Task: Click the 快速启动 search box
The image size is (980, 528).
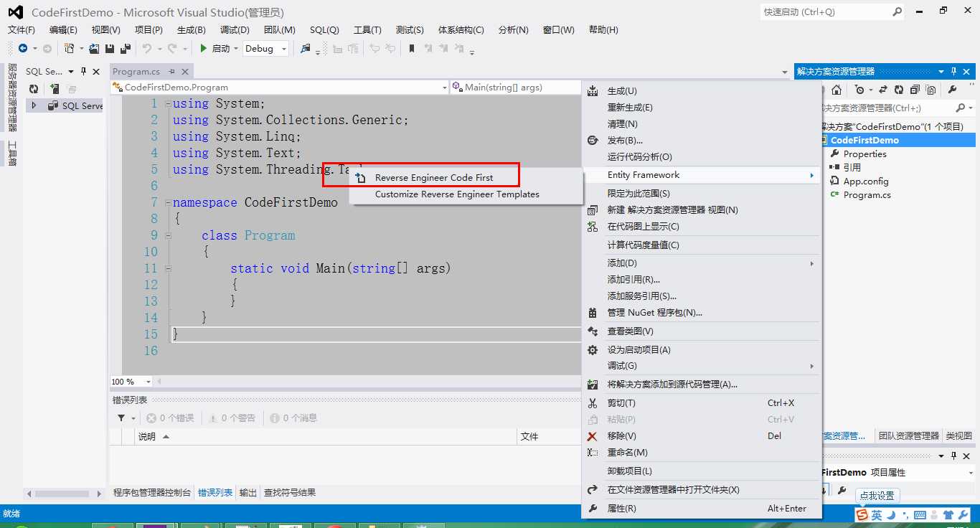Action: (x=825, y=12)
